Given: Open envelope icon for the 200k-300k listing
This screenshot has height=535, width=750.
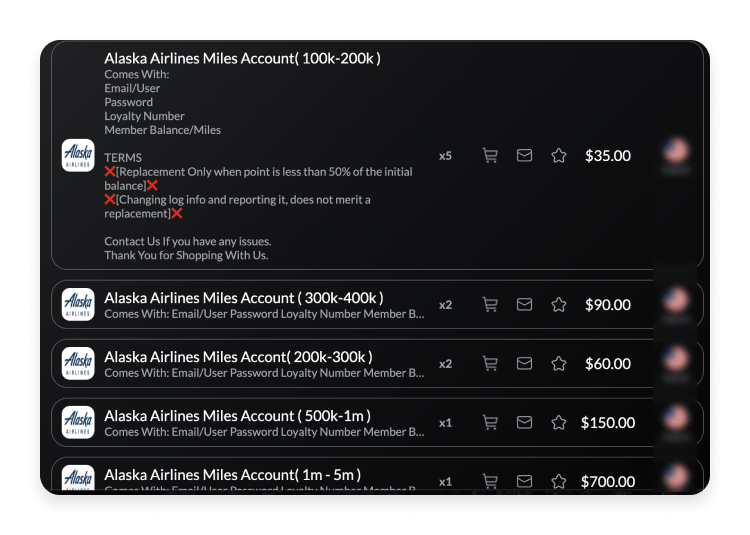Looking at the screenshot, I should [524, 363].
